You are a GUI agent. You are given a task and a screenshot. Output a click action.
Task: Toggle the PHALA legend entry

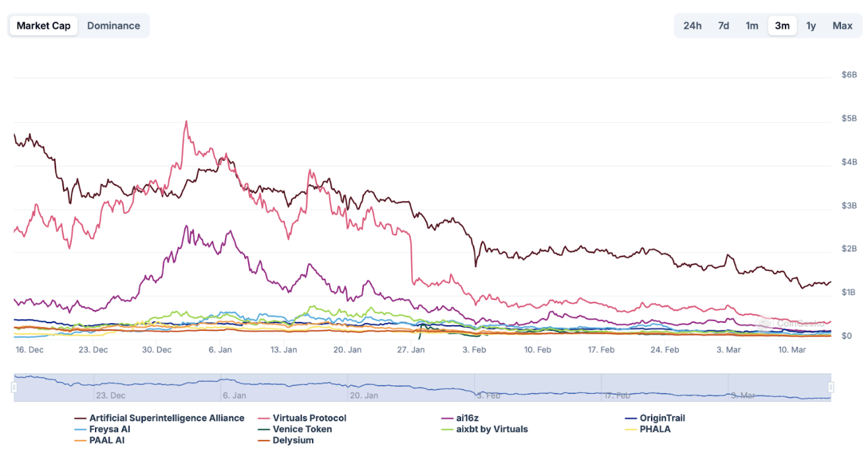(x=655, y=429)
